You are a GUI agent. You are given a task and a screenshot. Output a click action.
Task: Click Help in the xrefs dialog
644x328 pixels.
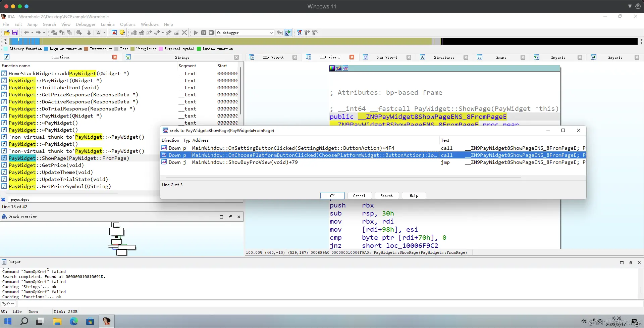(x=414, y=196)
